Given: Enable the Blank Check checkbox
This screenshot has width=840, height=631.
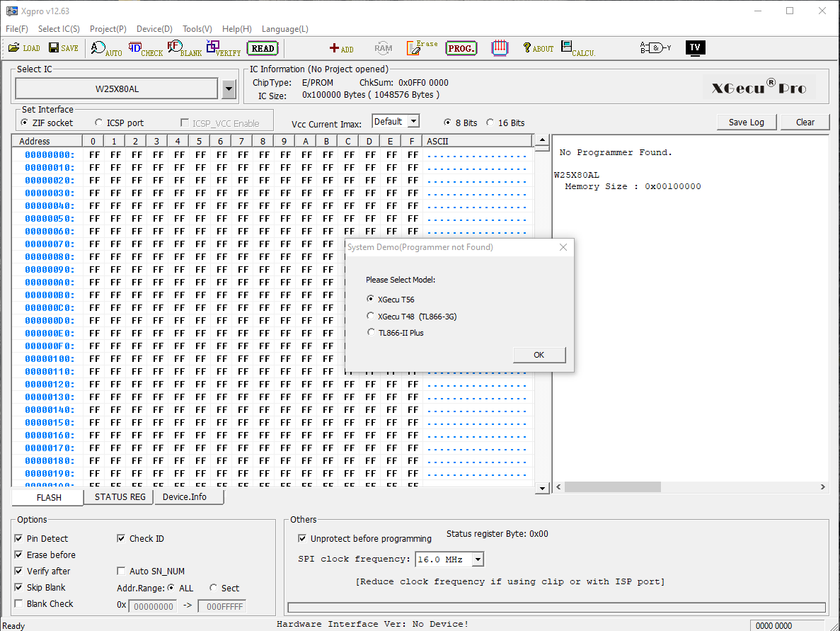Looking at the screenshot, I should point(18,603).
